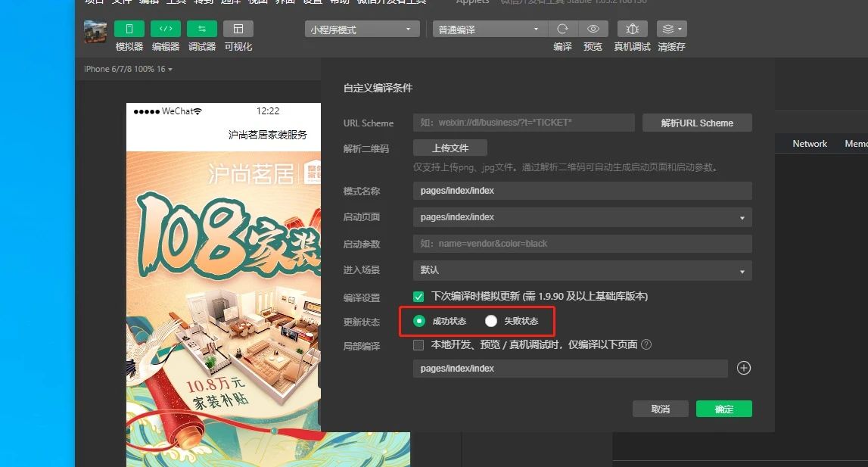Click the 模式名称 input with pages/index/index
Image resolution: width=868 pixels, height=467 pixels.
click(x=583, y=191)
